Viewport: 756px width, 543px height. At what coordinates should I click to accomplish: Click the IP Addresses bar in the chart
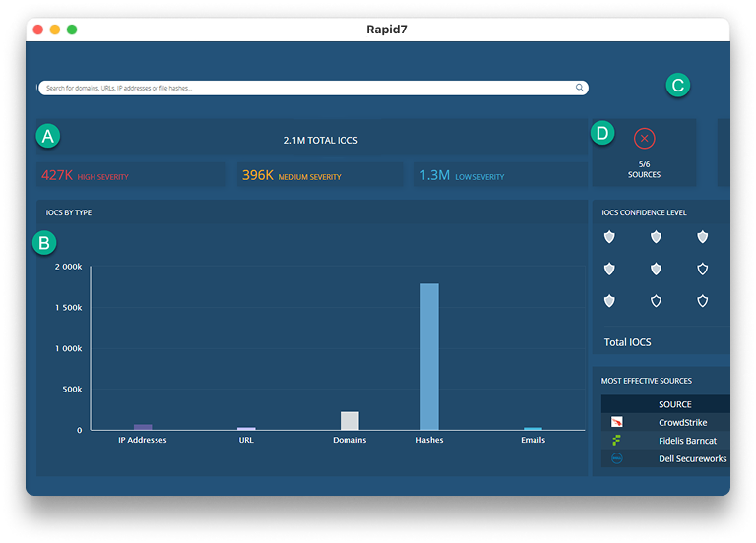[x=143, y=427]
